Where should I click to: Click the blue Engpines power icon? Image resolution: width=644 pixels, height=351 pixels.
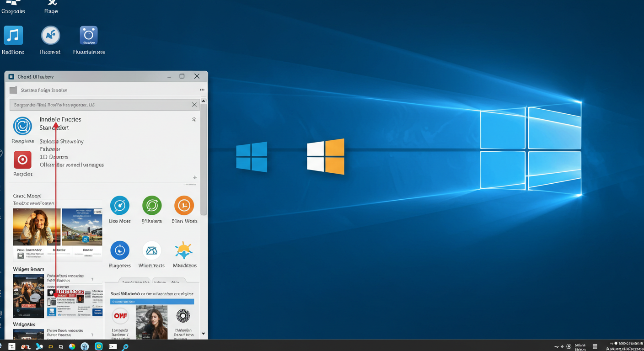[119, 249]
